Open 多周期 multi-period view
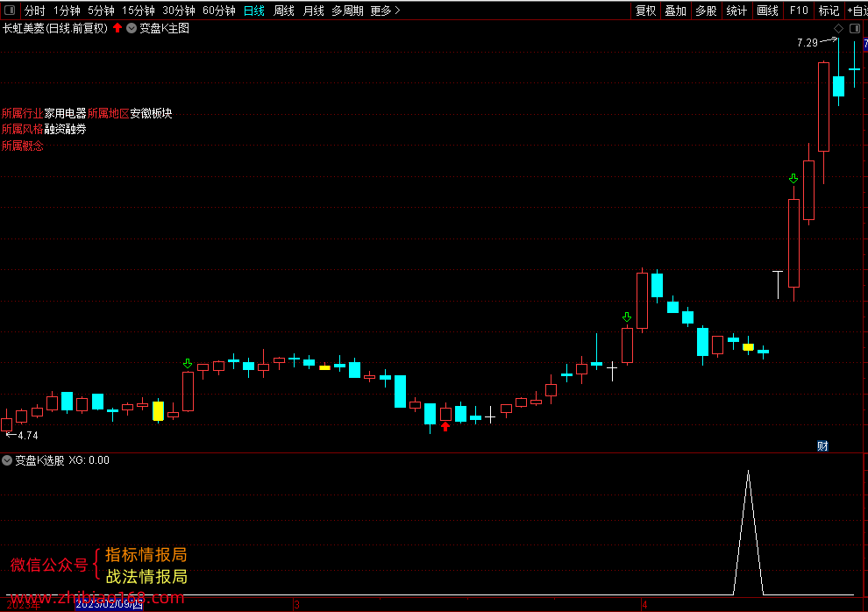 point(348,11)
